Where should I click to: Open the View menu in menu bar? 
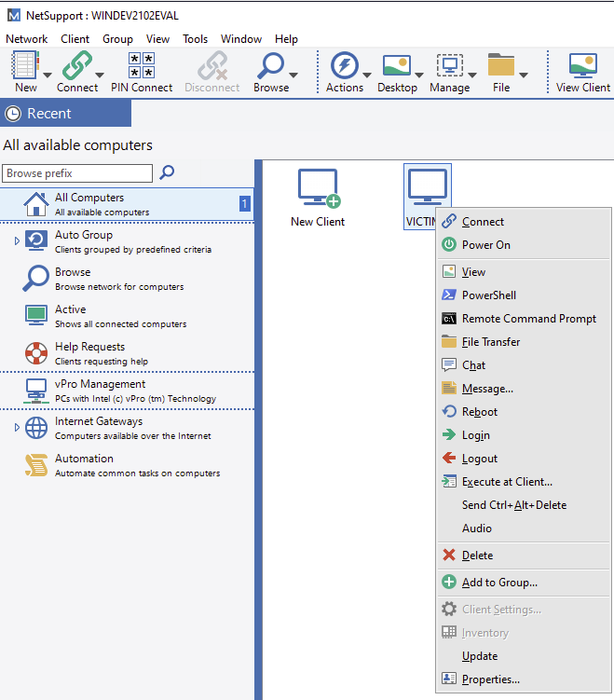pos(157,39)
